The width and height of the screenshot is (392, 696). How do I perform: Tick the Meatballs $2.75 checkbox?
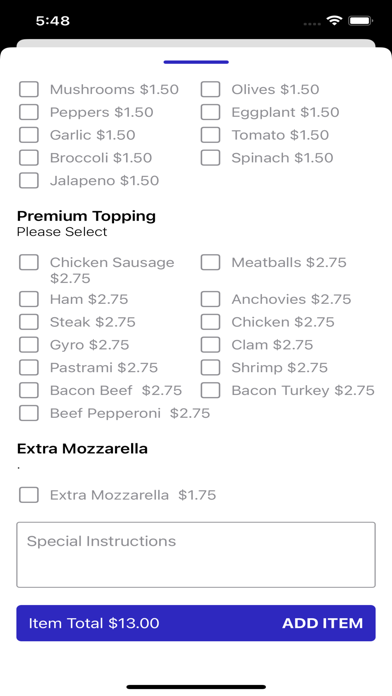click(x=210, y=262)
